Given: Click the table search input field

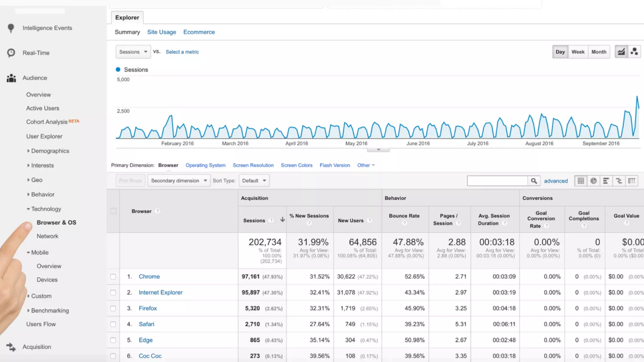Looking at the screenshot, I should (497, 181).
